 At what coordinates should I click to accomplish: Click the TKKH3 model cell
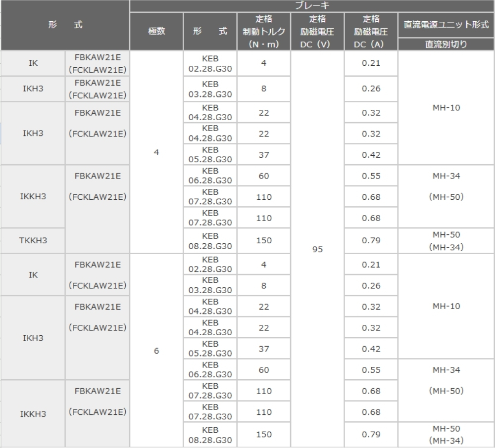click(x=33, y=240)
